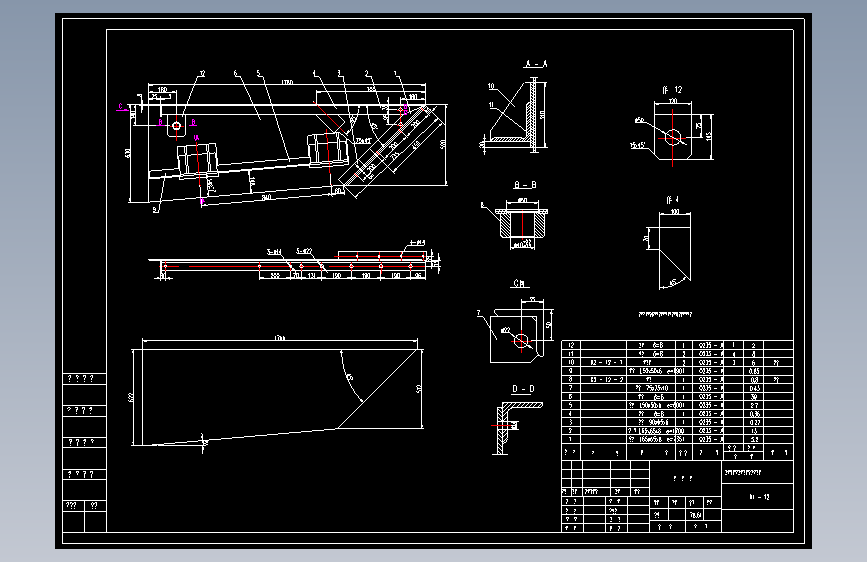Click the B - B section view title
Screen dimensions: 867x562
[525, 185]
